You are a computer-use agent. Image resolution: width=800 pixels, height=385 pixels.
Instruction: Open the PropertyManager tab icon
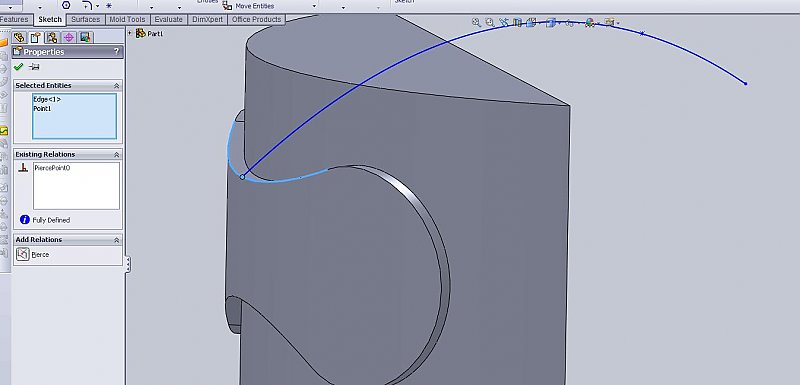tap(35, 37)
